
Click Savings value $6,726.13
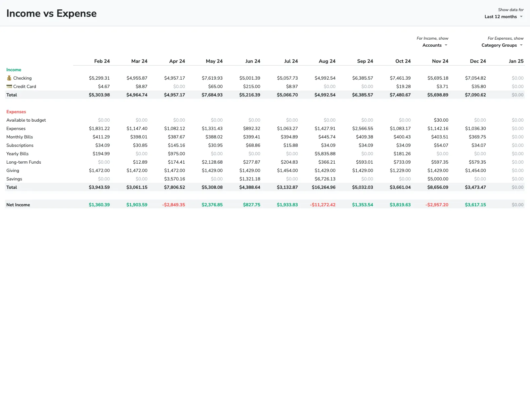point(325,179)
